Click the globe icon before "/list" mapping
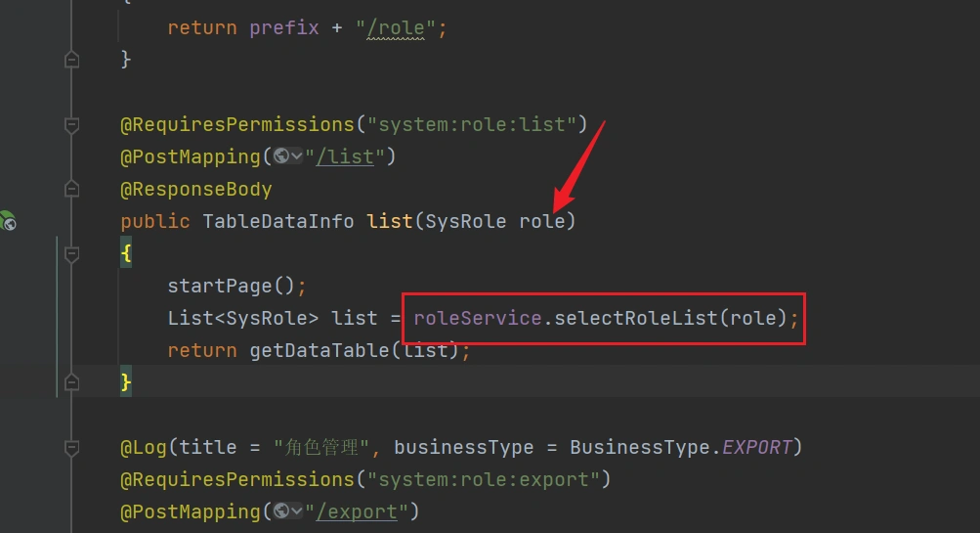The image size is (980, 533). 281,156
